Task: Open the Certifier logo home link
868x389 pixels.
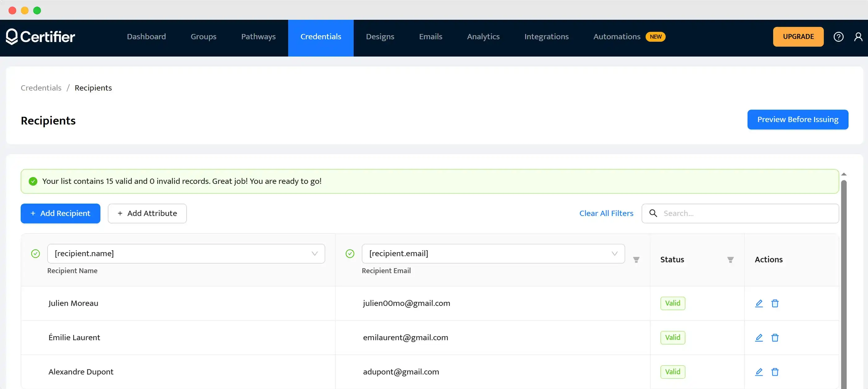Action: click(40, 37)
